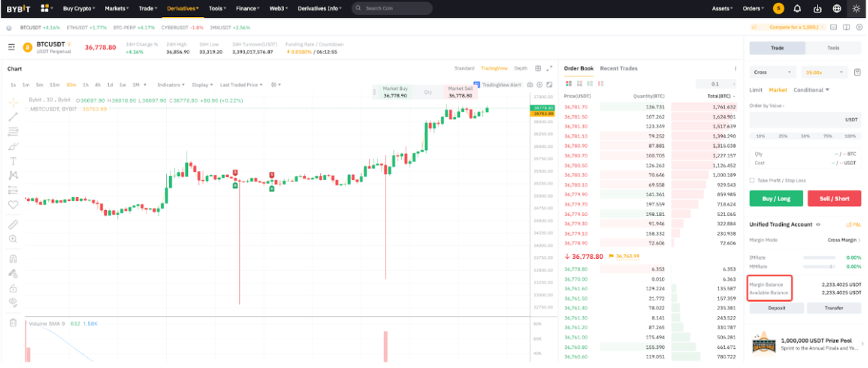
Task: Open the Cross margin mode dropdown
Action: (x=772, y=72)
